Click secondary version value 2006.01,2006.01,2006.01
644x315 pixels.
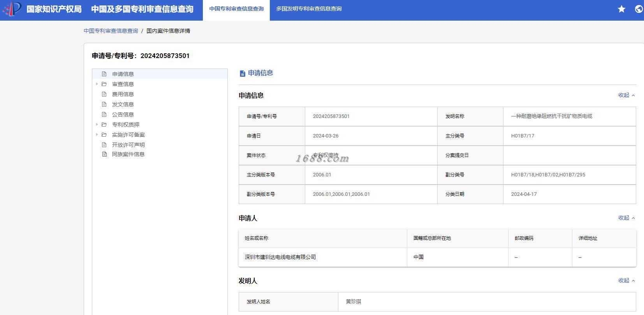[x=341, y=194]
